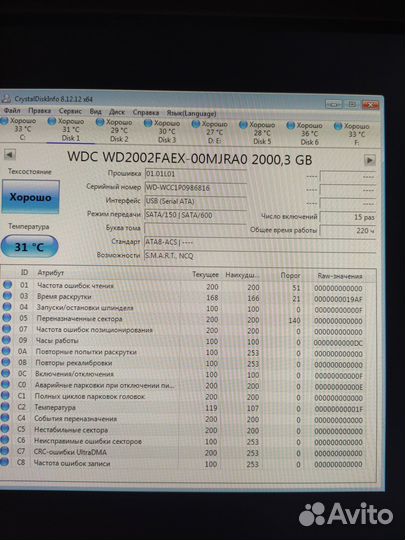Click status icon for Нестабильные сектора row

click(4, 428)
